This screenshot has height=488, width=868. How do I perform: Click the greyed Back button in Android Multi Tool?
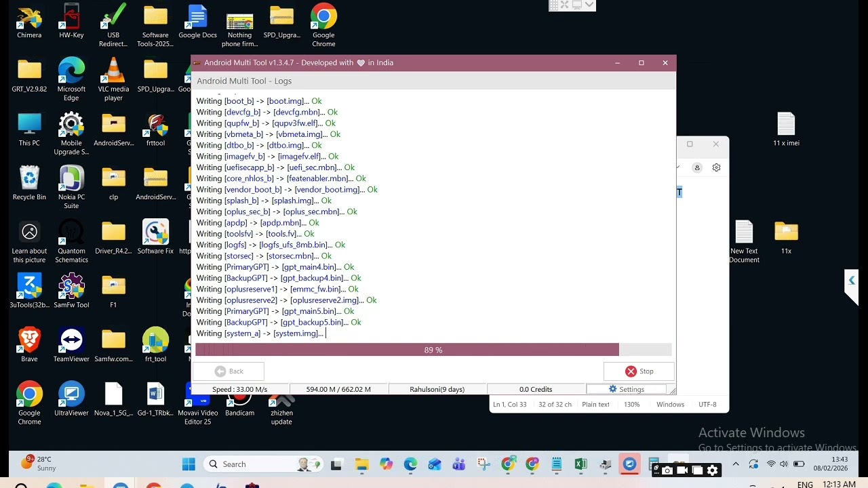(229, 371)
